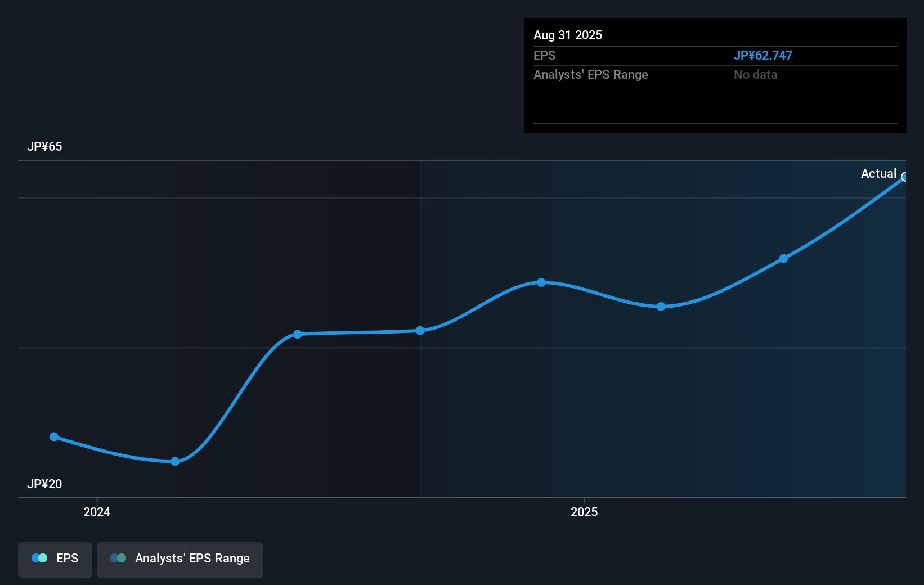924x585 pixels.
Task: Toggle the EPS legend series
Action: click(55, 560)
